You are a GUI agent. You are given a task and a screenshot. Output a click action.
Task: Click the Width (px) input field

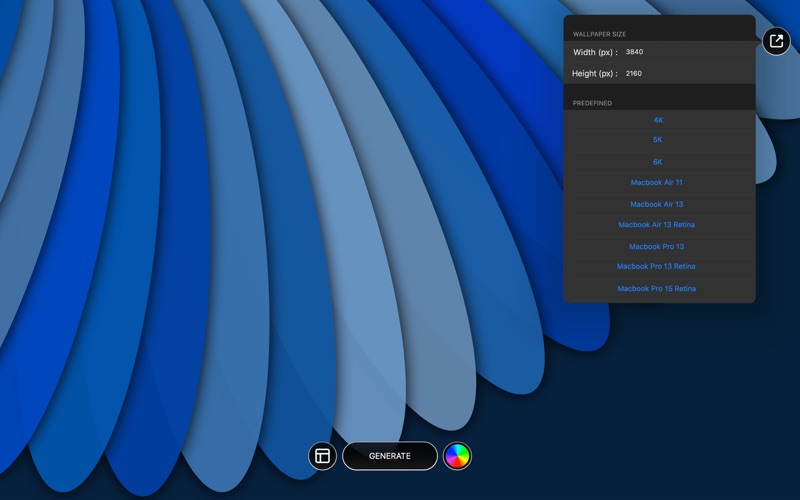685,52
